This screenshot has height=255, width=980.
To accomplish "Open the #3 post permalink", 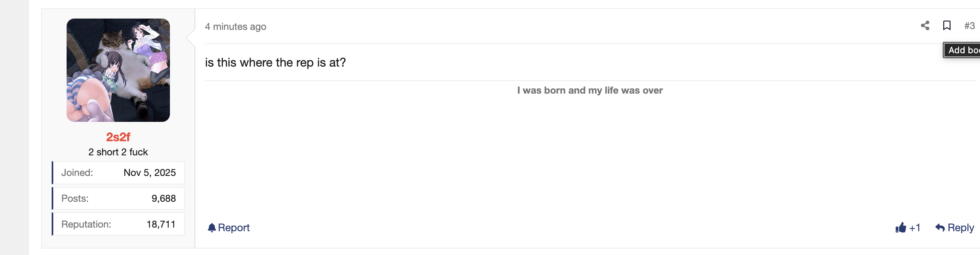I will (x=970, y=26).
